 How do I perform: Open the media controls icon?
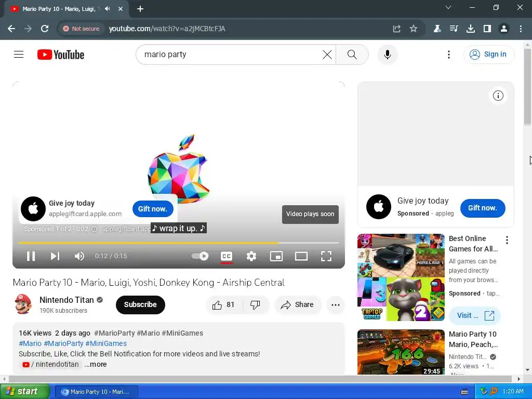[454, 29]
